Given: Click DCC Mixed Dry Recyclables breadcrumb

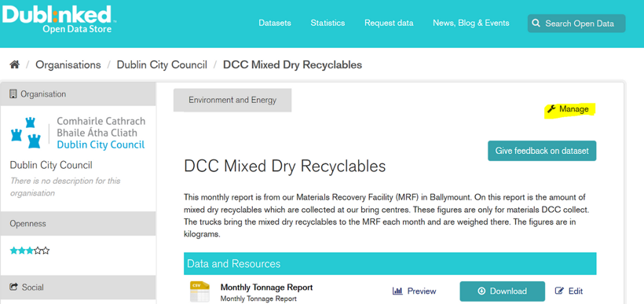Looking at the screenshot, I should click(x=292, y=65).
